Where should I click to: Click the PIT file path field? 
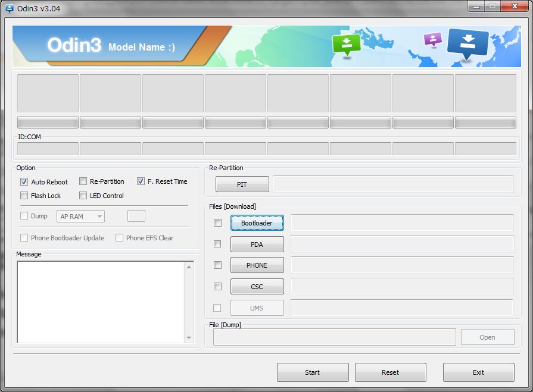[x=393, y=184]
